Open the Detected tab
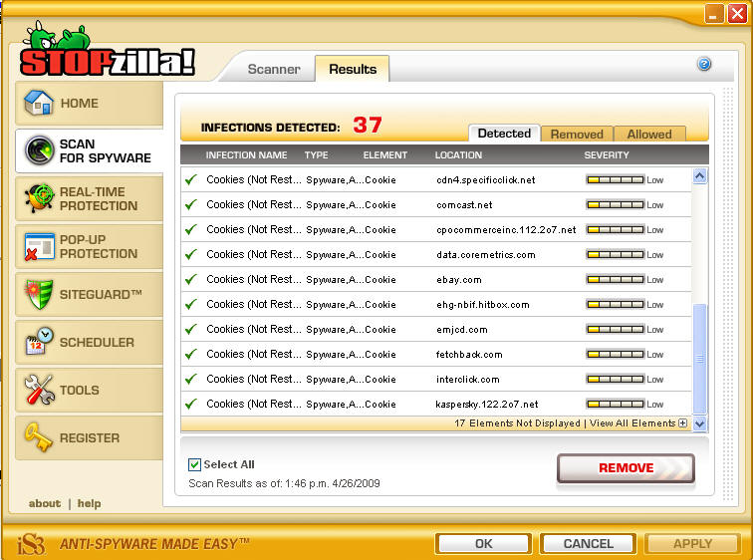The height and width of the screenshot is (560, 753). 504,134
